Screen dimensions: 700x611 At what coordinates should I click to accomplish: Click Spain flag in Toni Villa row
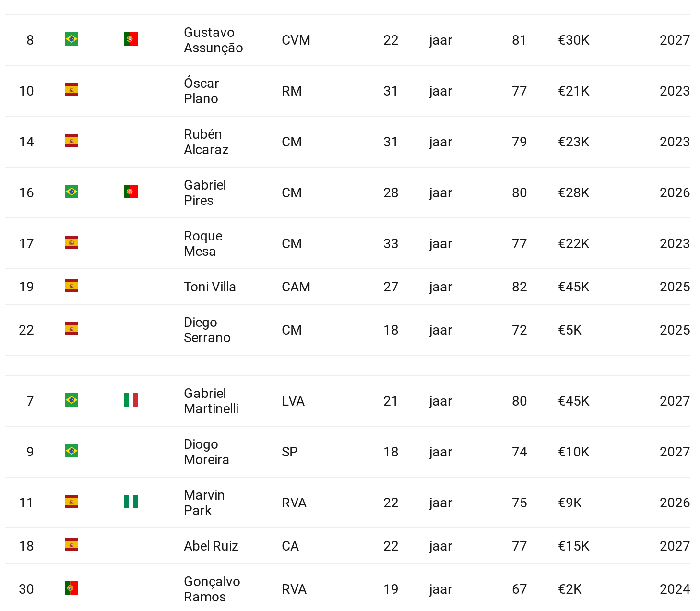point(71,286)
